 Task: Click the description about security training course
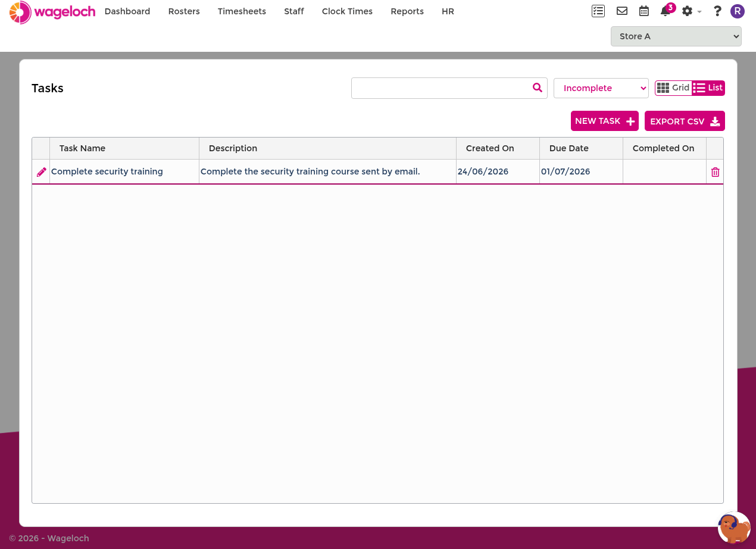310,171
